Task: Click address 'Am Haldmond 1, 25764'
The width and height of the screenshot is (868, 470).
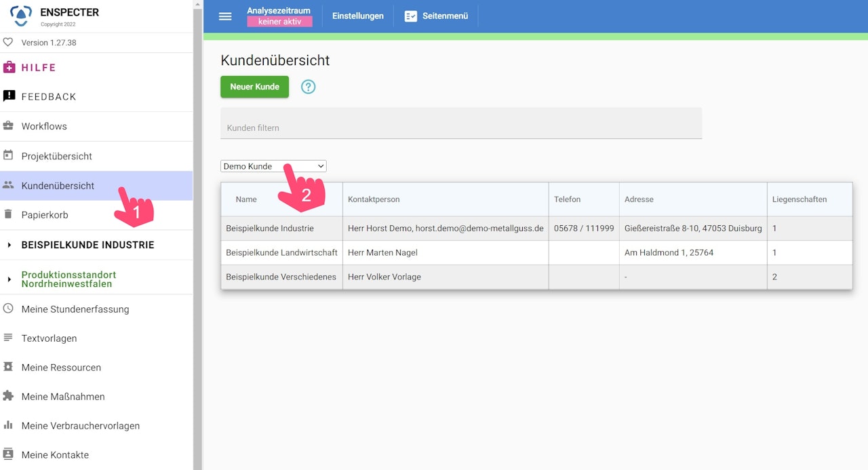Action: (669, 253)
